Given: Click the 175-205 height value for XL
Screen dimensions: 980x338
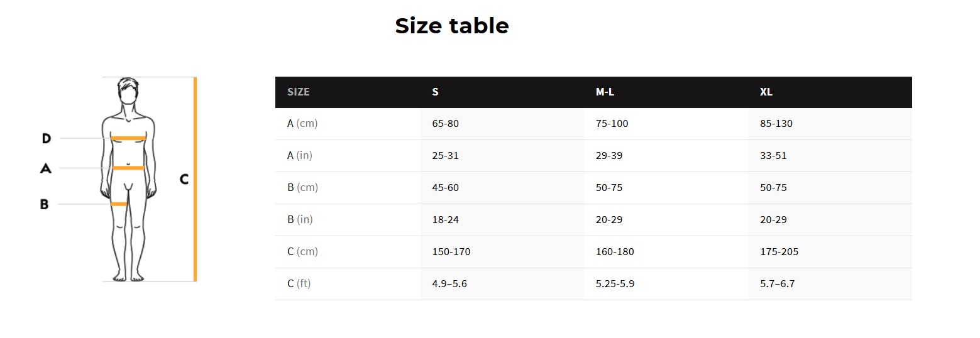Looking at the screenshot, I should point(779,252).
